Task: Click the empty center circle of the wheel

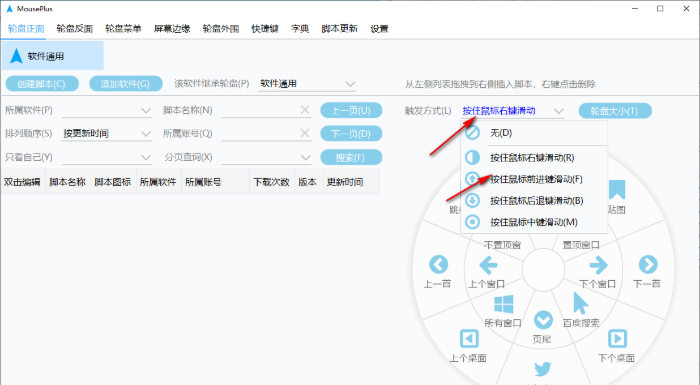Action: pos(543,269)
